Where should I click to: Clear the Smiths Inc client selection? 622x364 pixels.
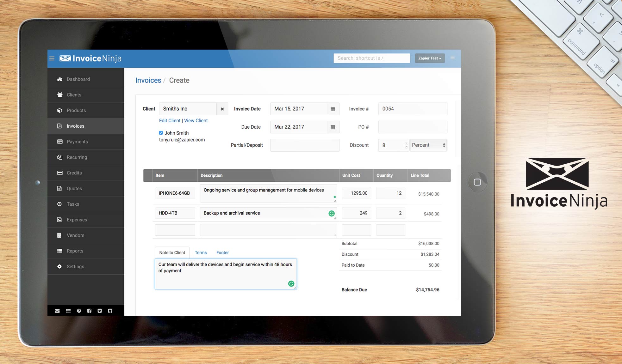coord(222,109)
